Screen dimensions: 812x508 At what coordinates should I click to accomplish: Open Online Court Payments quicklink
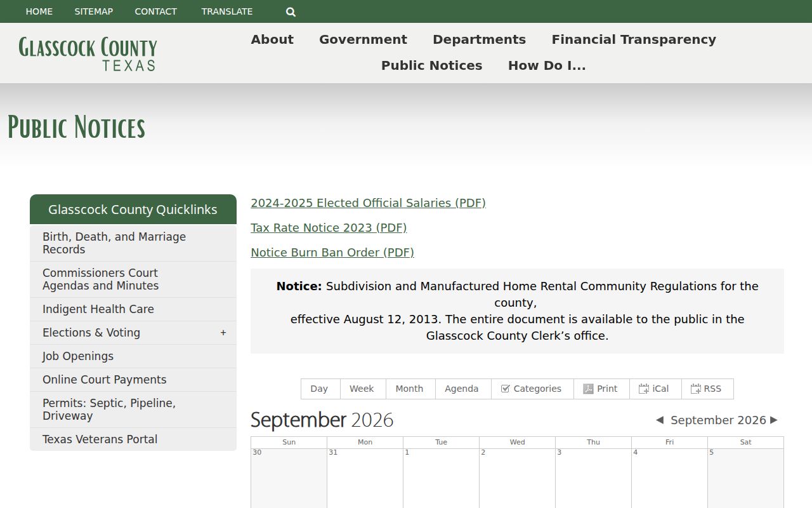pos(133,380)
